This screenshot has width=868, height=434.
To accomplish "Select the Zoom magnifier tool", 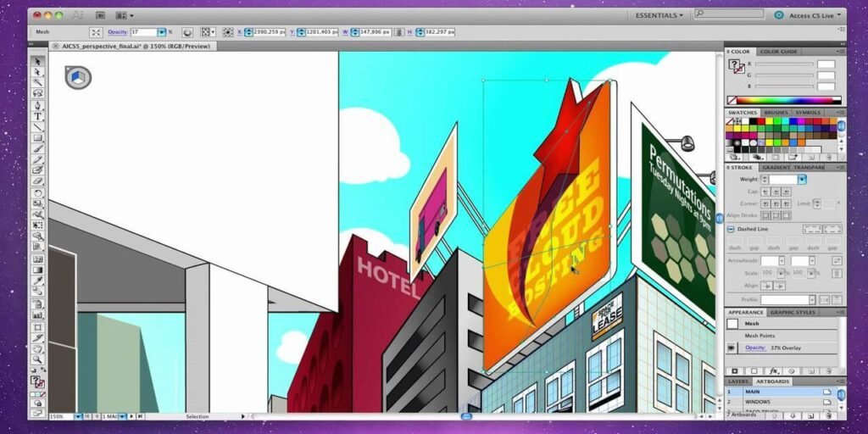I will tap(37, 359).
